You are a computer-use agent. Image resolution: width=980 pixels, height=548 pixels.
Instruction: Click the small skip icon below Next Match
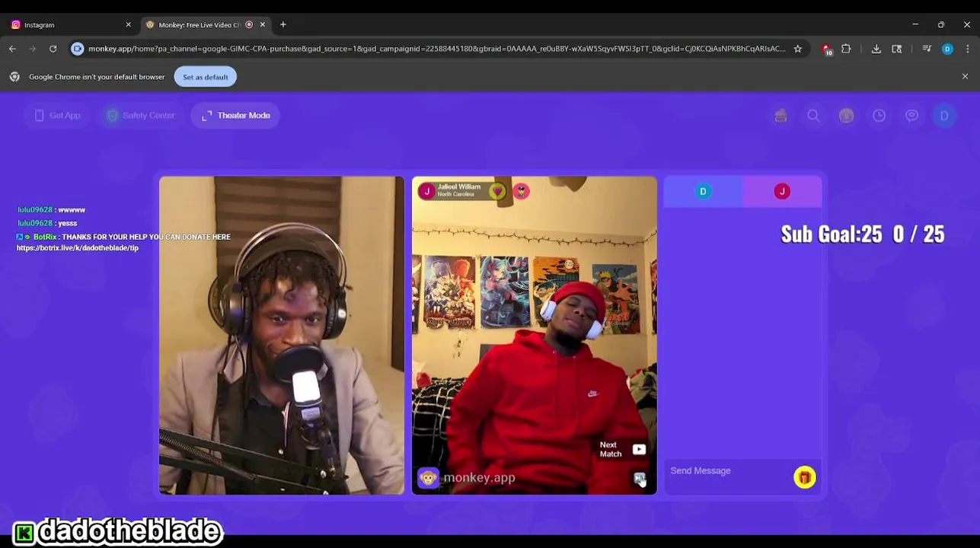coord(640,478)
